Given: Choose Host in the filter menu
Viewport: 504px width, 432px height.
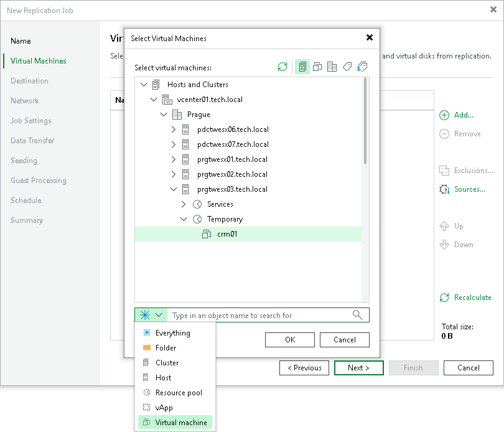Looking at the screenshot, I should 175,378.
